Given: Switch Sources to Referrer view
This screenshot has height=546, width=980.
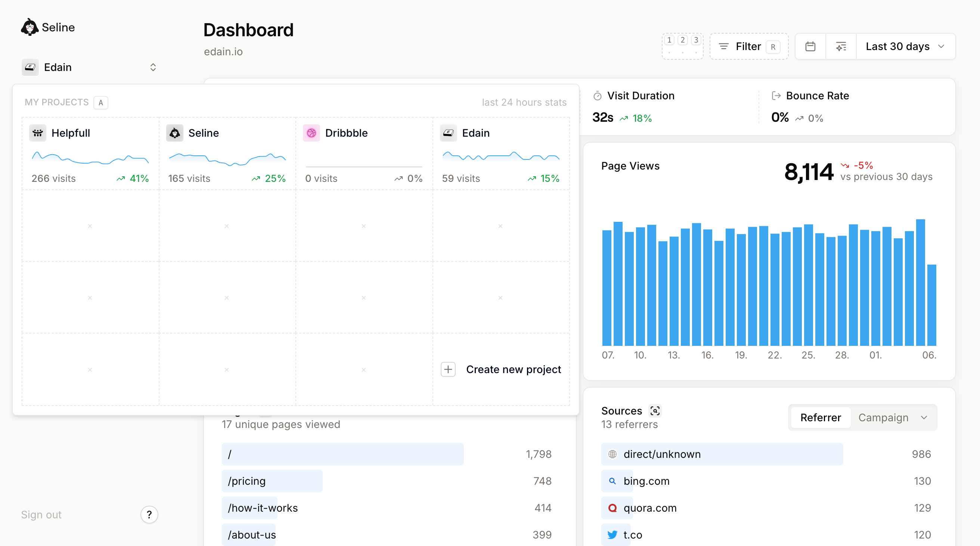Looking at the screenshot, I should click(820, 418).
